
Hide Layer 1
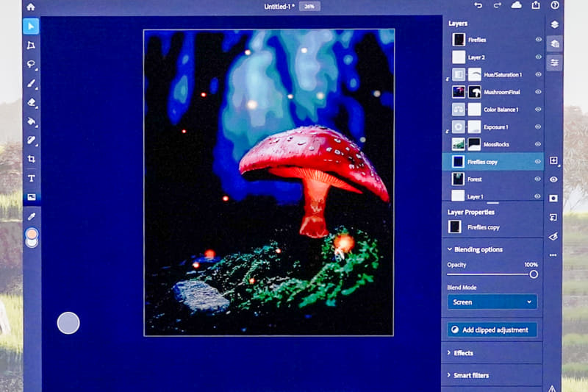tap(537, 196)
